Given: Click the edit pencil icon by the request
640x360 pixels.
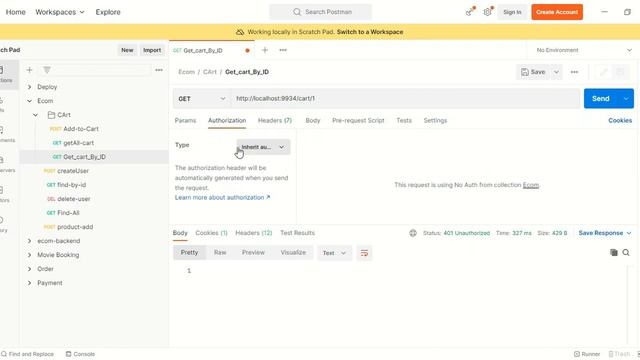Looking at the screenshot, I should (604, 72).
